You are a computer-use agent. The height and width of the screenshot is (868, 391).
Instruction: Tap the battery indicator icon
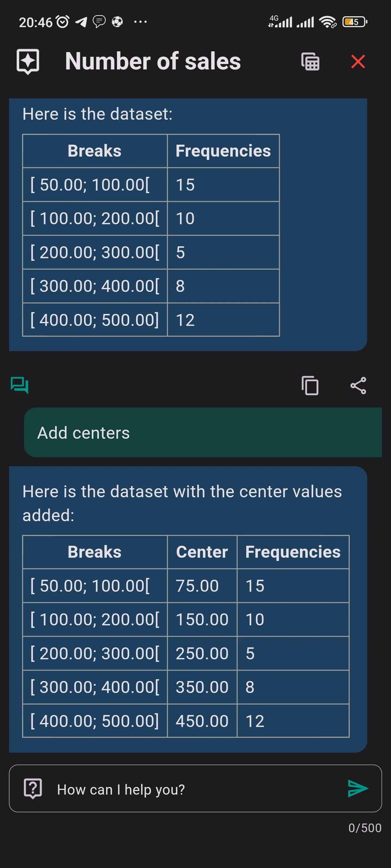(355, 22)
